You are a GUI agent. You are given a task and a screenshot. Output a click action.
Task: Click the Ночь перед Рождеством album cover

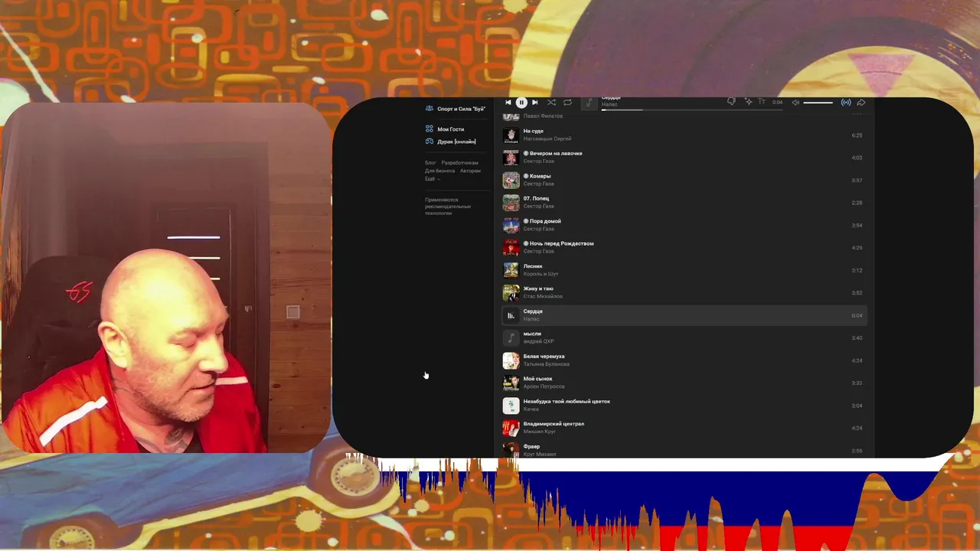click(511, 248)
